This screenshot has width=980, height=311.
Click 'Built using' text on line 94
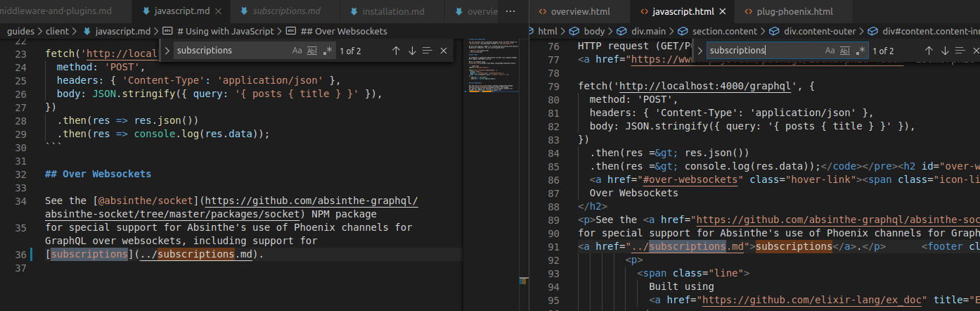coord(681,286)
